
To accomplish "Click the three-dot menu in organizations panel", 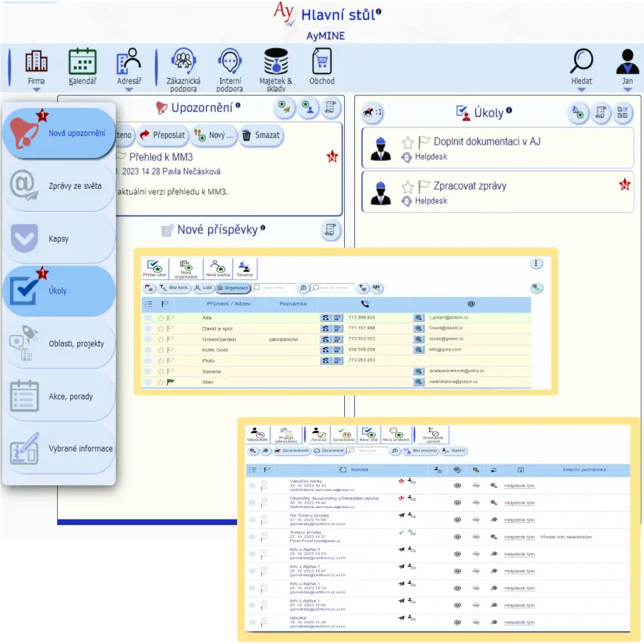I will (536, 264).
